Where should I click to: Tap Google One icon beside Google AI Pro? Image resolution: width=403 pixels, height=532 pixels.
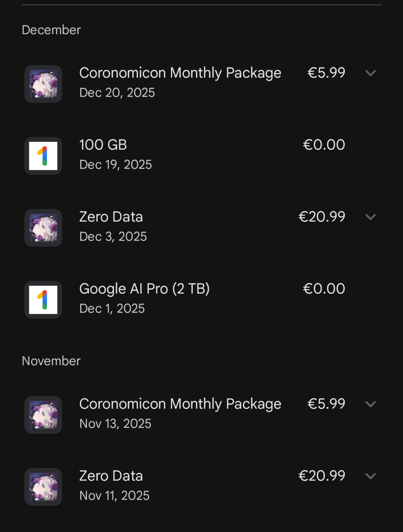(43, 300)
